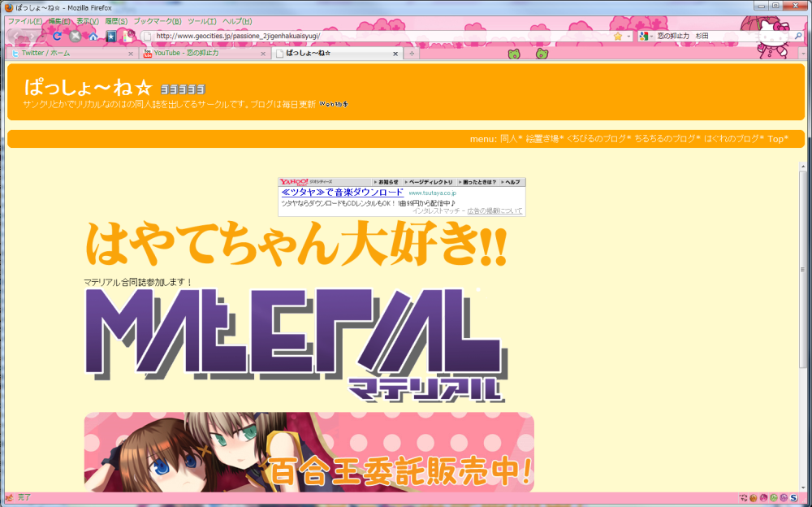Open the 履歴(S) menu
The height and width of the screenshot is (507, 812).
116,21
